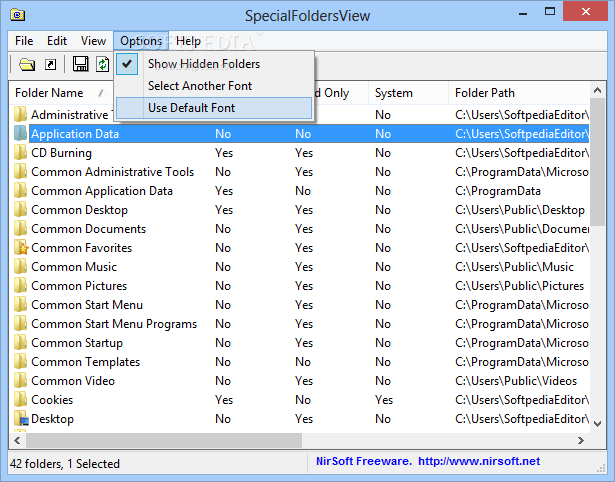Click the Common Favorites star folder icon

(x=21, y=248)
